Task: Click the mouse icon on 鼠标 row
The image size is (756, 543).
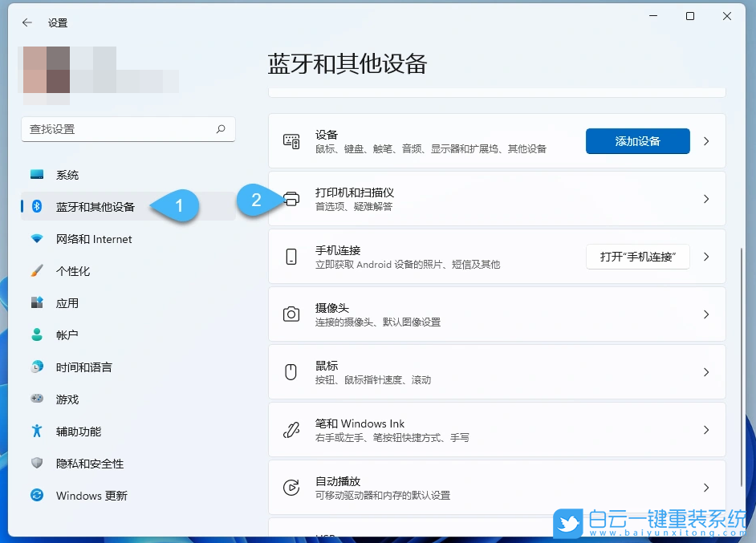Action: 292,371
